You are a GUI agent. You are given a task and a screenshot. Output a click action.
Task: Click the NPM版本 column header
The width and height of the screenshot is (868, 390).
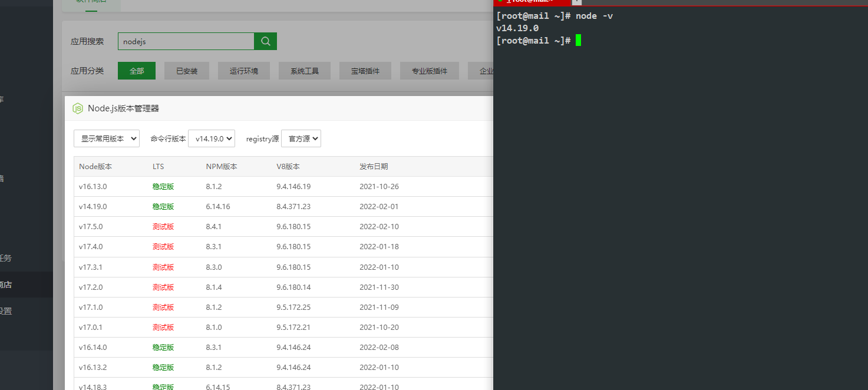(x=222, y=167)
